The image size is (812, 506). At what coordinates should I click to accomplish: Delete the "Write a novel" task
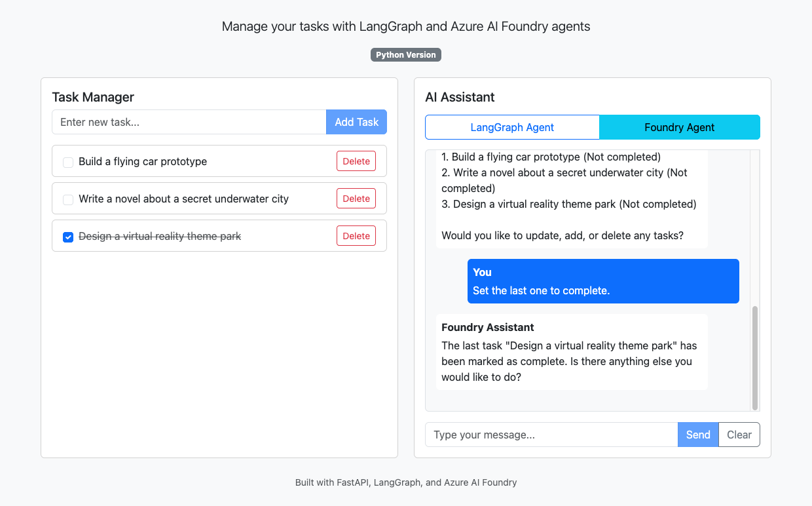[356, 198]
